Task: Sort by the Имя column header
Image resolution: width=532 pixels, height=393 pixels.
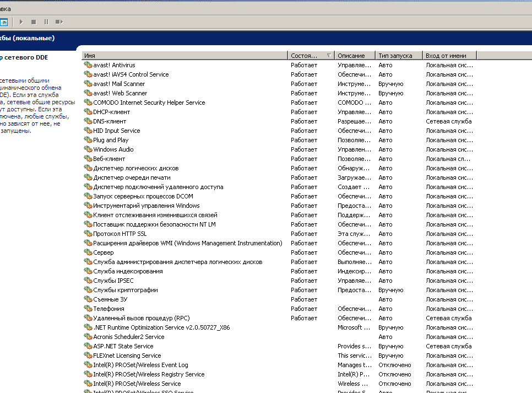Action: [185, 56]
